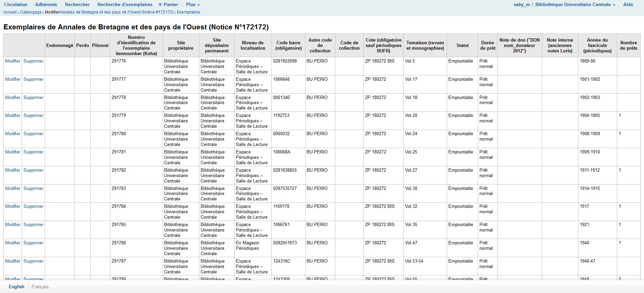644x293 pixels.
Task: Click the Code barre column header
Action: pyautogui.click(x=289, y=45)
